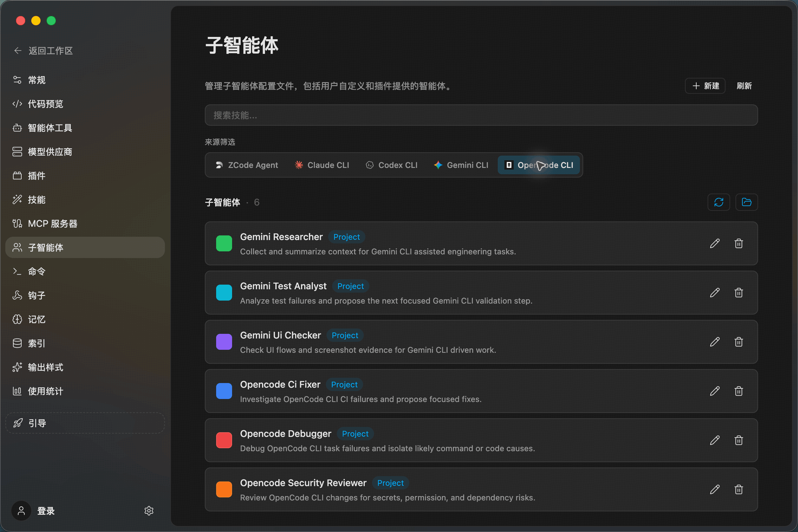Open 插件 plugins section
This screenshot has width=798, height=532.
85,176
